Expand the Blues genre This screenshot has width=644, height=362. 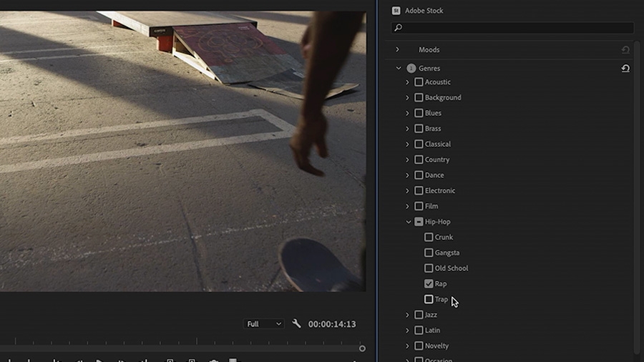pos(407,113)
